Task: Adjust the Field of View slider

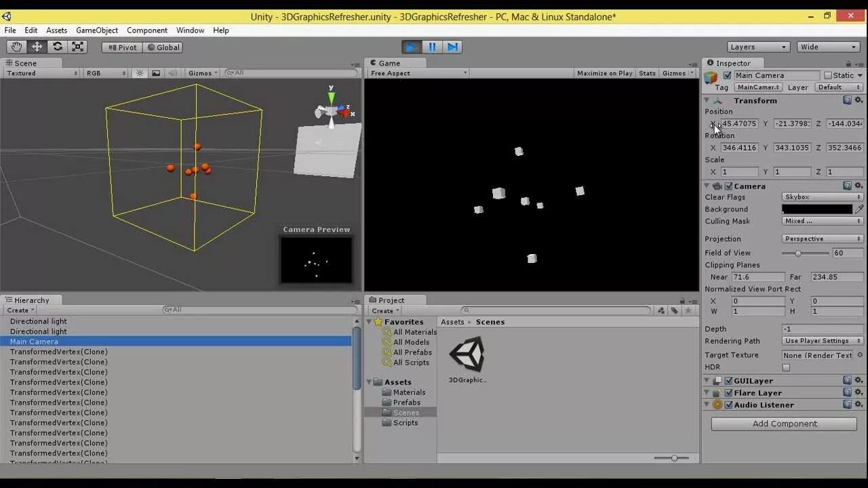Action: 805,253
